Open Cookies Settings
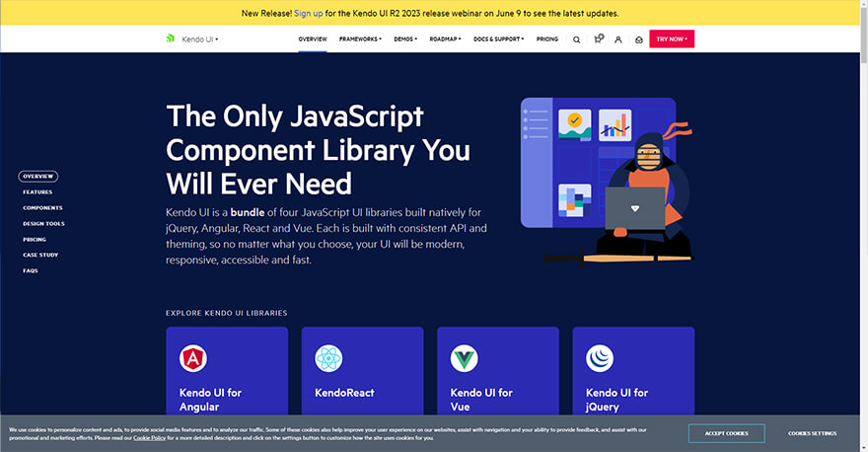 [x=812, y=433]
